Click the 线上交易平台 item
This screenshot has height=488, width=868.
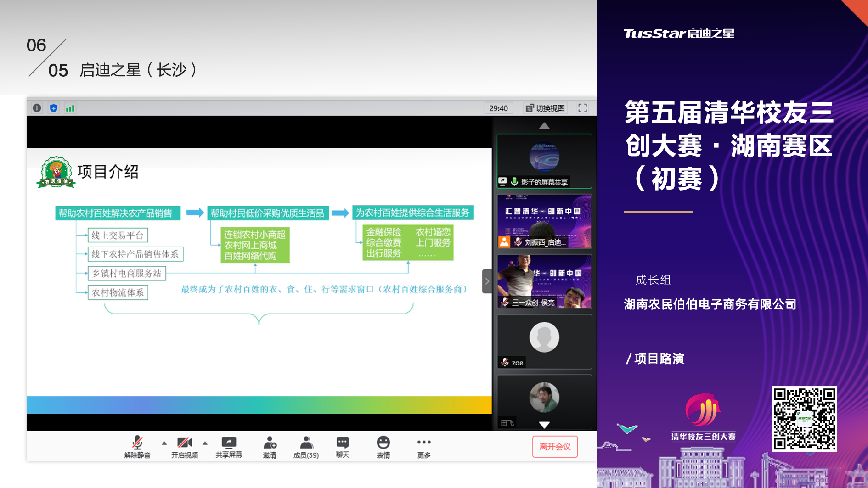[x=118, y=236]
